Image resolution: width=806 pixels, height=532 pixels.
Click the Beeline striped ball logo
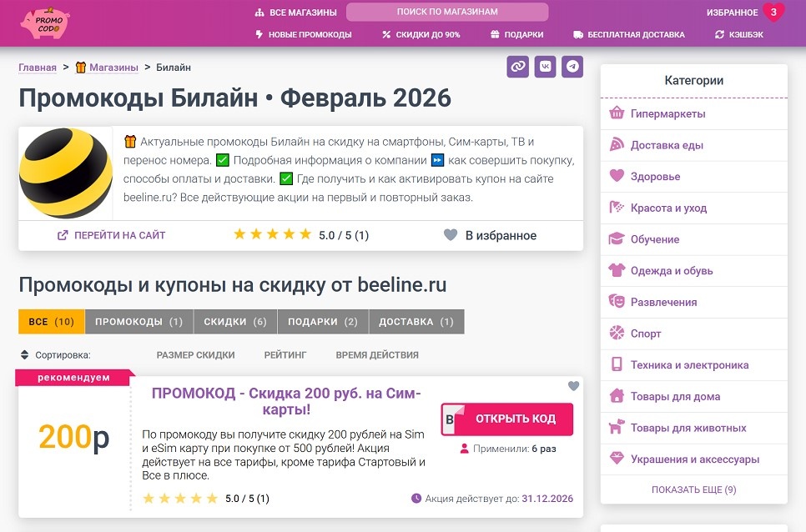(x=65, y=173)
